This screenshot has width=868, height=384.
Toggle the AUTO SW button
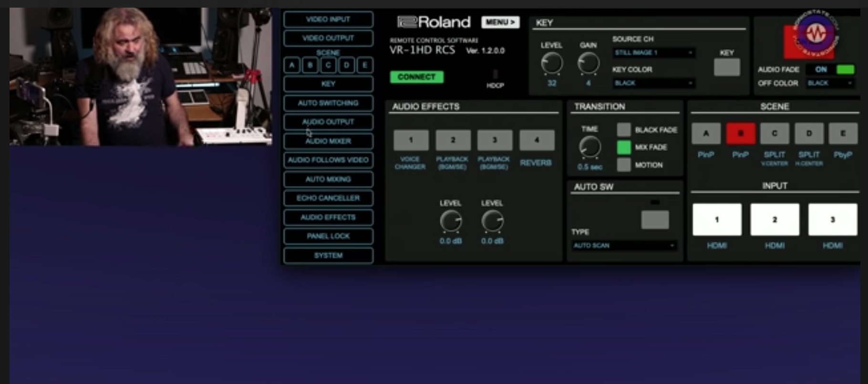tap(655, 220)
